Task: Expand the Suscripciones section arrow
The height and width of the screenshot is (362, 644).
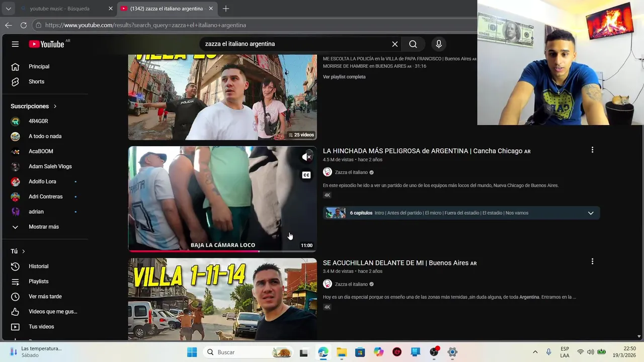Action: click(55, 107)
